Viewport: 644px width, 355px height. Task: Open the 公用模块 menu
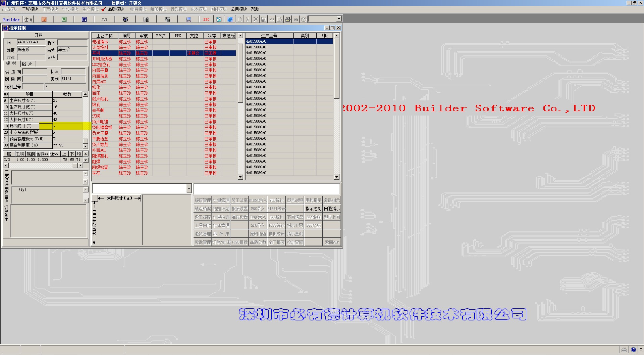[239, 9]
